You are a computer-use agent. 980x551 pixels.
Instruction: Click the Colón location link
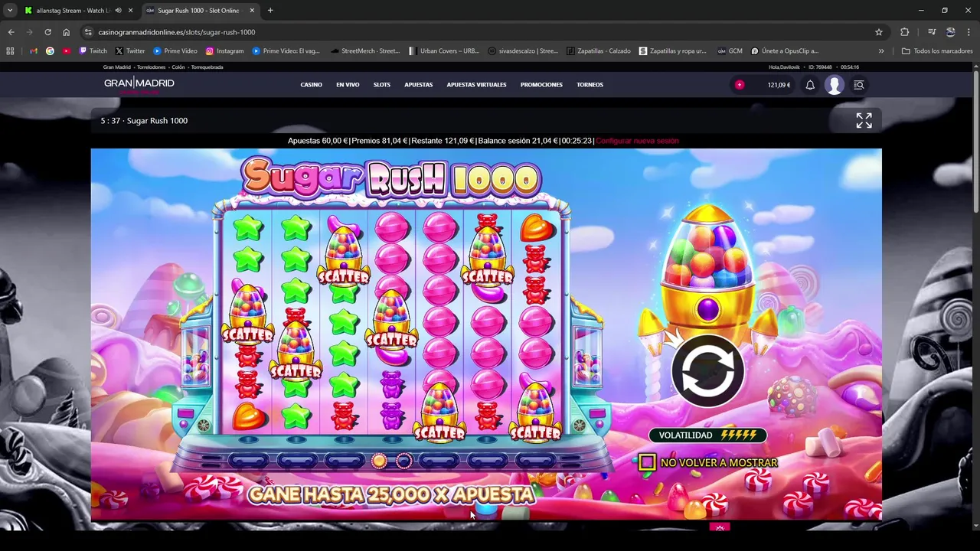(x=178, y=67)
